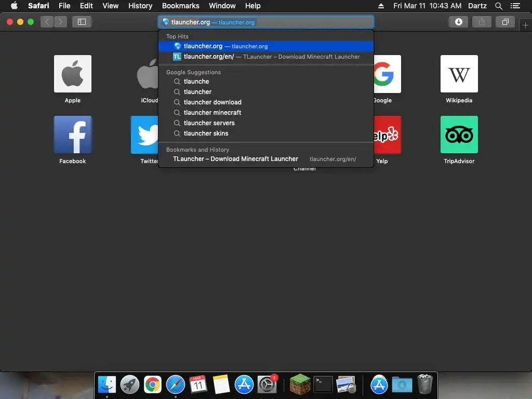Open the History menu
The height and width of the screenshot is (399, 532).
(x=140, y=6)
